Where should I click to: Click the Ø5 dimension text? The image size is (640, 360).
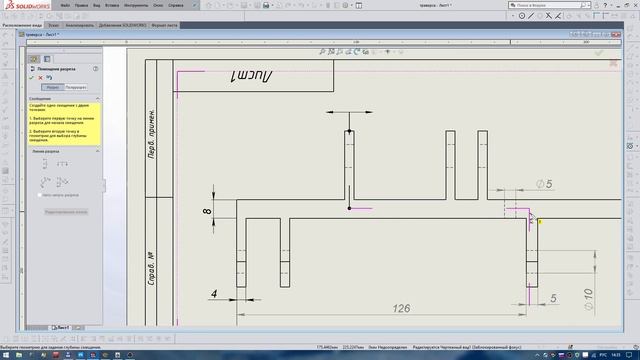pos(544,184)
